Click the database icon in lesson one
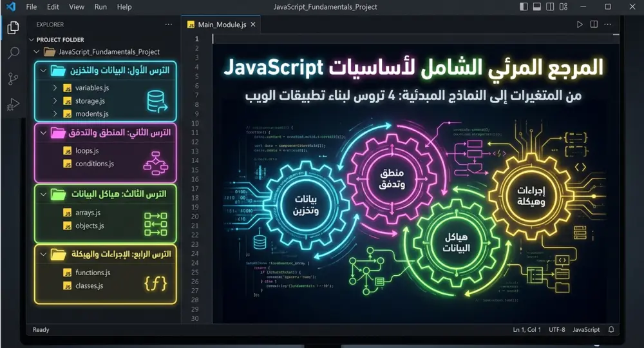 pyautogui.click(x=157, y=101)
